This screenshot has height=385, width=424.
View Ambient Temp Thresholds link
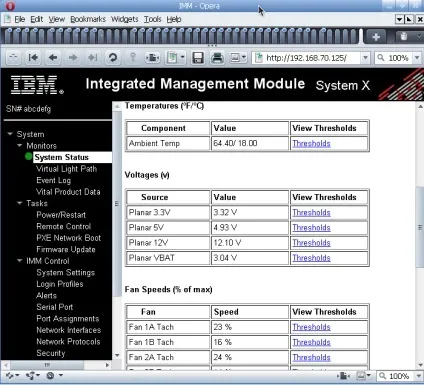coord(311,144)
